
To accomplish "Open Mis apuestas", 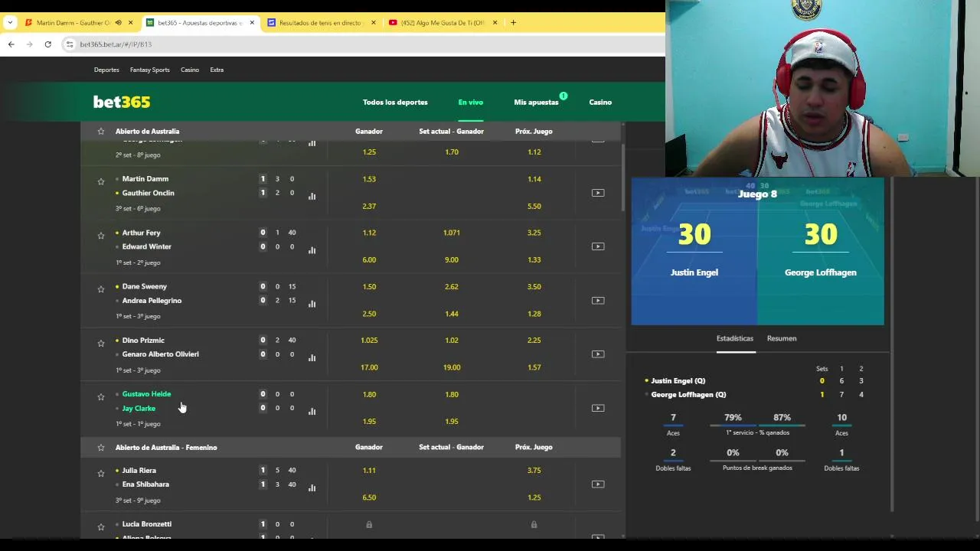I will coord(536,102).
